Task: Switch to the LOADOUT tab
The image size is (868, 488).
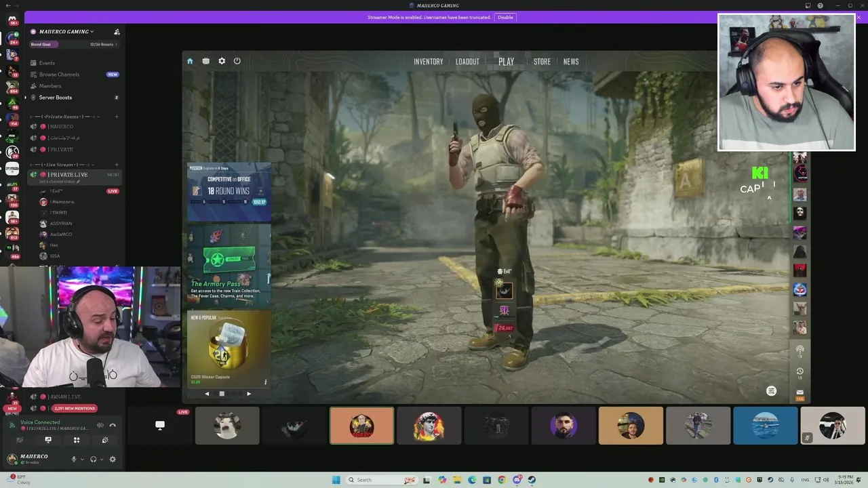Action: coord(467,62)
